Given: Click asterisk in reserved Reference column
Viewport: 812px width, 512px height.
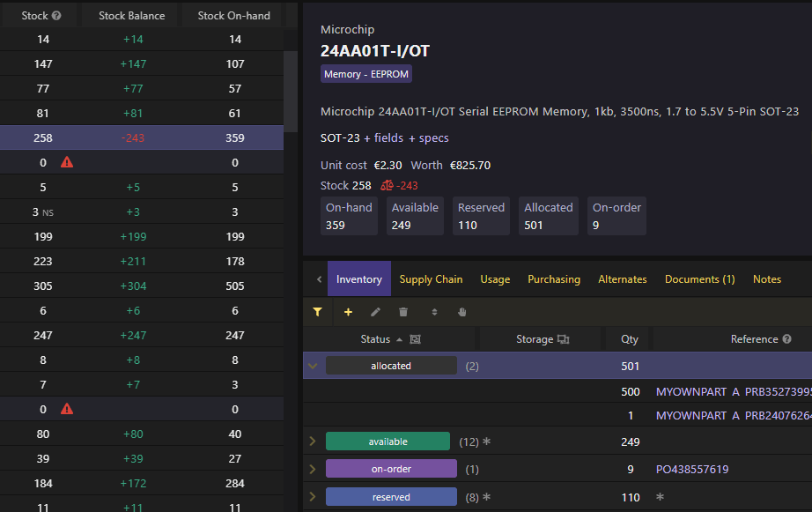Looking at the screenshot, I should (x=660, y=497).
